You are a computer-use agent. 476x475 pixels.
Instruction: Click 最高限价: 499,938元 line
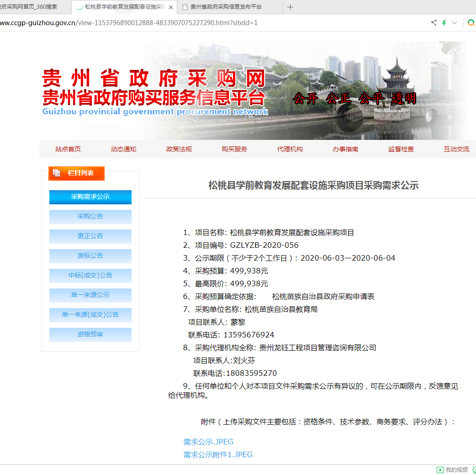click(x=226, y=283)
